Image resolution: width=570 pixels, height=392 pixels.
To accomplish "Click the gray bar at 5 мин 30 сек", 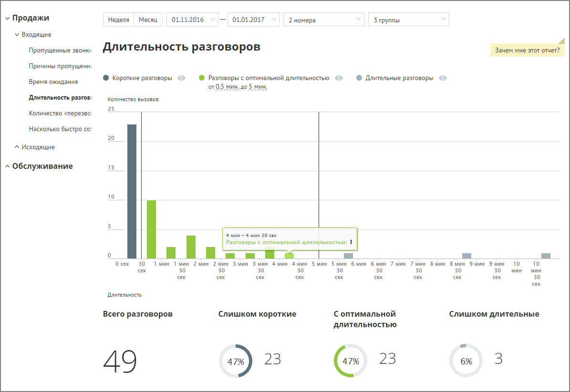I will (349, 256).
